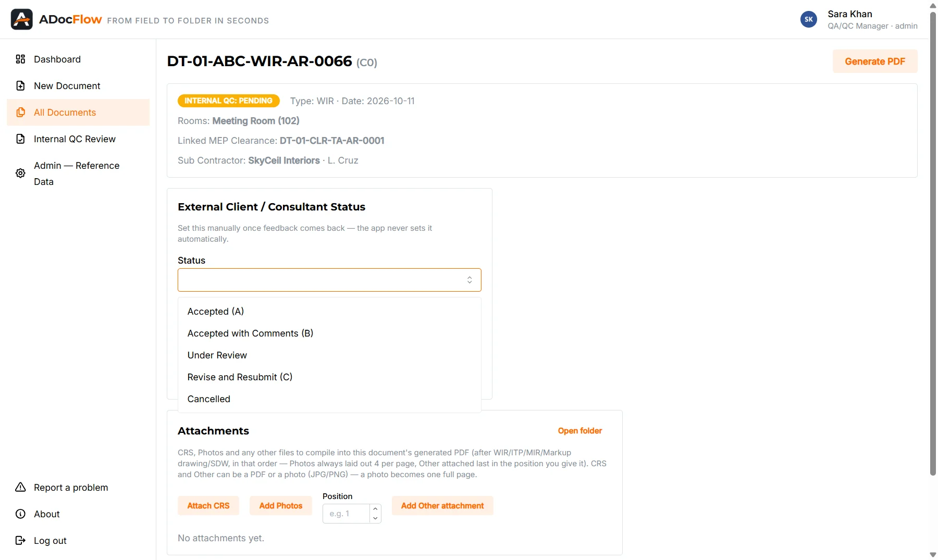Click Add Other attachment button

(442, 505)
